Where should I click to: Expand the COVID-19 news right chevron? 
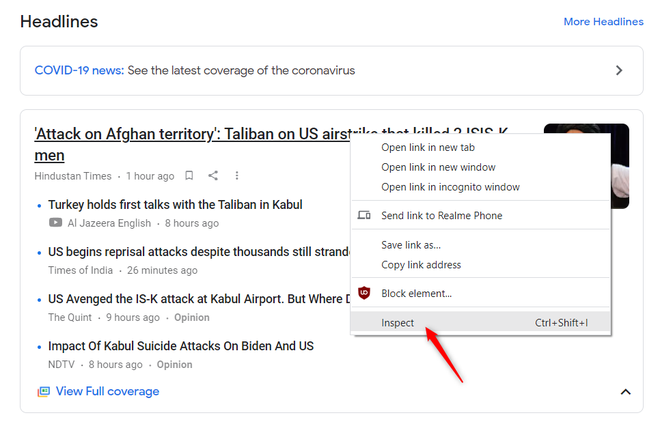(x=619, y=70)
